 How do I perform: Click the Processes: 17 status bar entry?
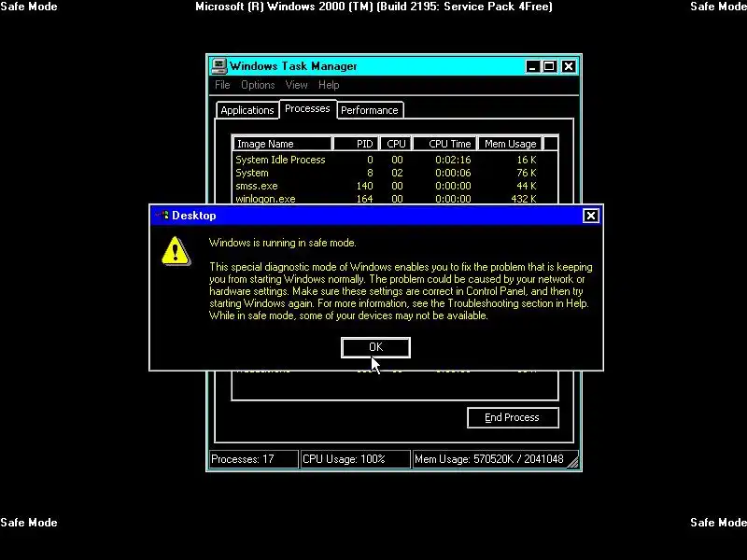(x=253, y=459)
